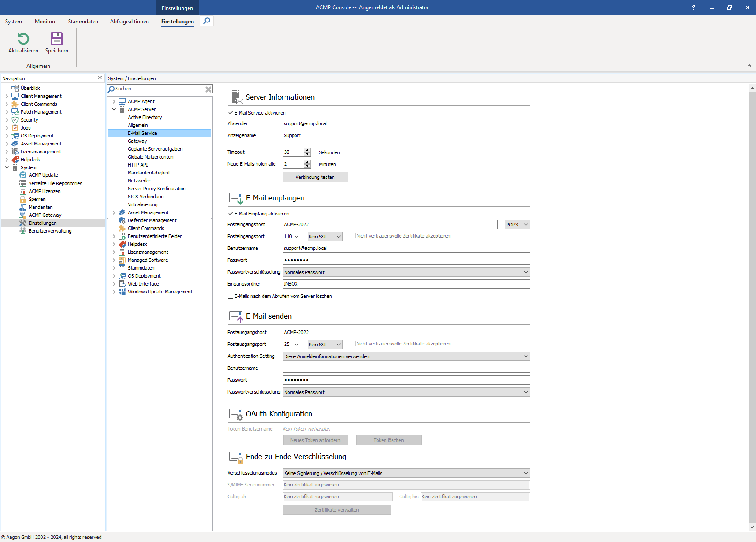Enable E-Mails nach dem Abrufen vom Server löschen
This screenshot has height=542, width=756.
tap(230, 296)
